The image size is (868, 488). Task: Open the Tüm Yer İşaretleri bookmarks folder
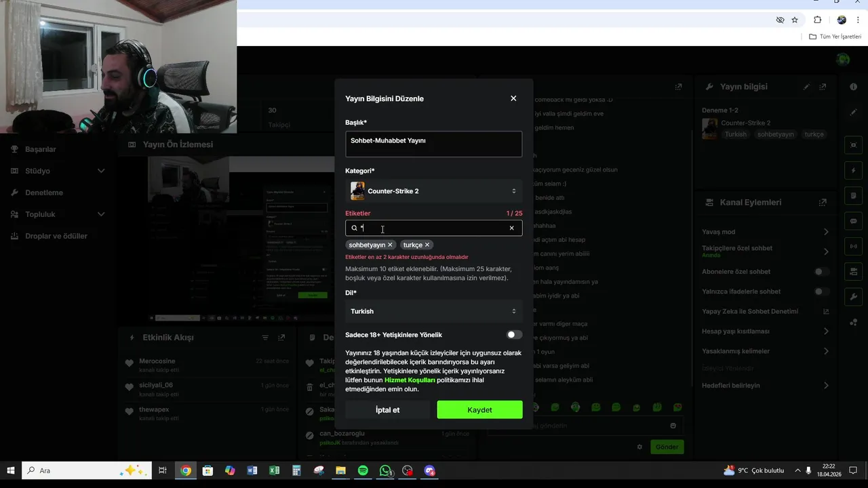tap(835, 37)
